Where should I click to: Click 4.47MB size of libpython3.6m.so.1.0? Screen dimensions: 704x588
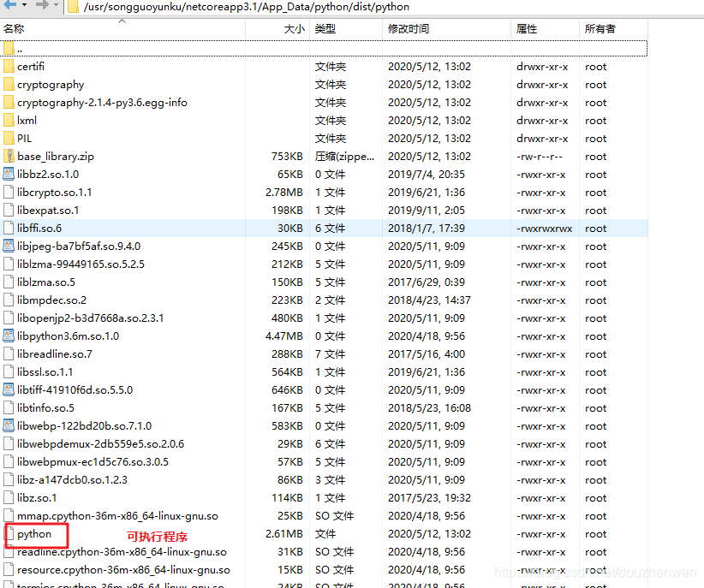[x=284, y=336]
